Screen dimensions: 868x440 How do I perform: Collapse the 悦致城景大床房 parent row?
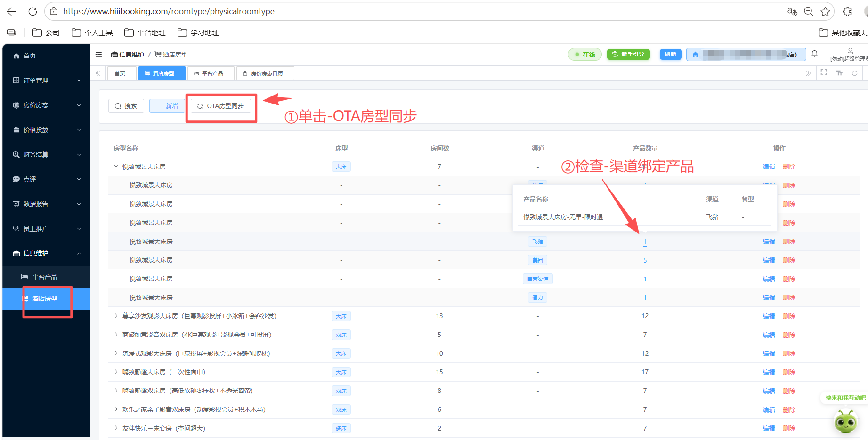click(116, 167)
